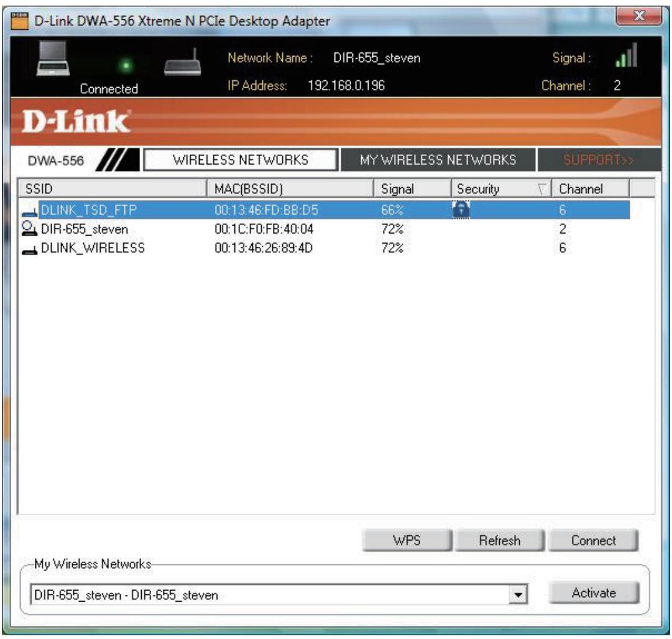Click MAC address 00:1C:F0:FB:40:04
The image size is (672, 639).
click(x=264, y=229)
